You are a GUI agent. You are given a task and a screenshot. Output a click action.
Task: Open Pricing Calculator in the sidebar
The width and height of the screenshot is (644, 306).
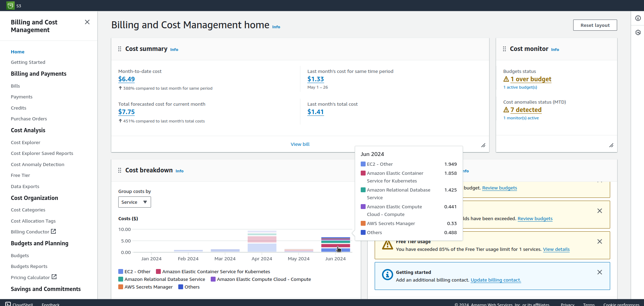[34, 277]
